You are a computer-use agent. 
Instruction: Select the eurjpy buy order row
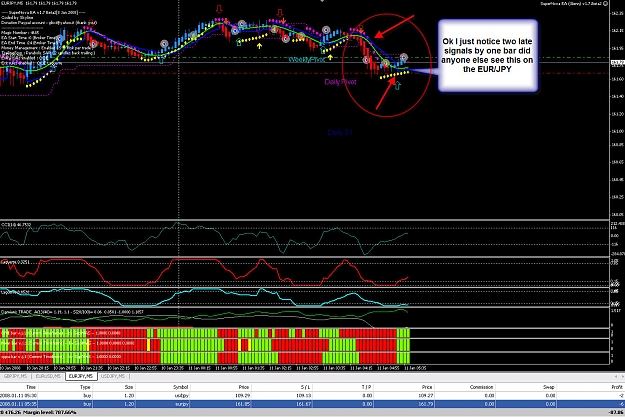(312, 404)
